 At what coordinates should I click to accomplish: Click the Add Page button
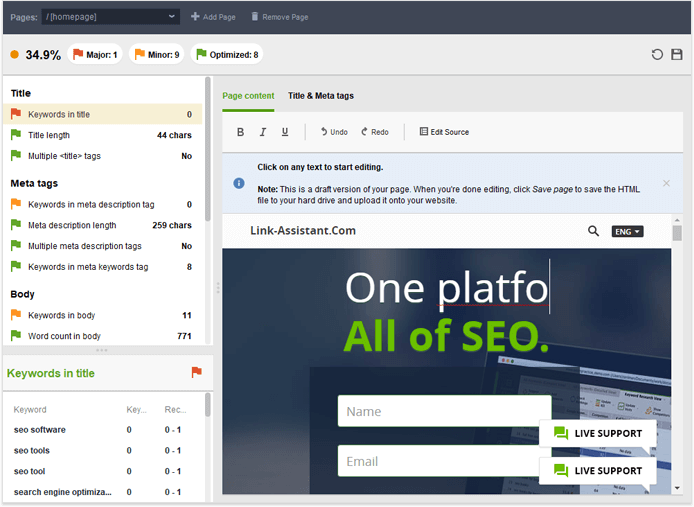pos(213,17)
